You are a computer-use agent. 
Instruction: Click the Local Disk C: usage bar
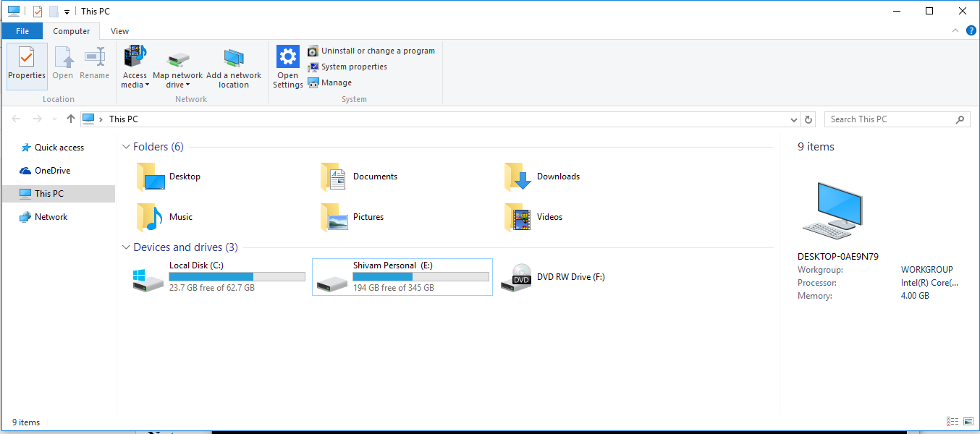pyautogui.click(x=237, y=276)
